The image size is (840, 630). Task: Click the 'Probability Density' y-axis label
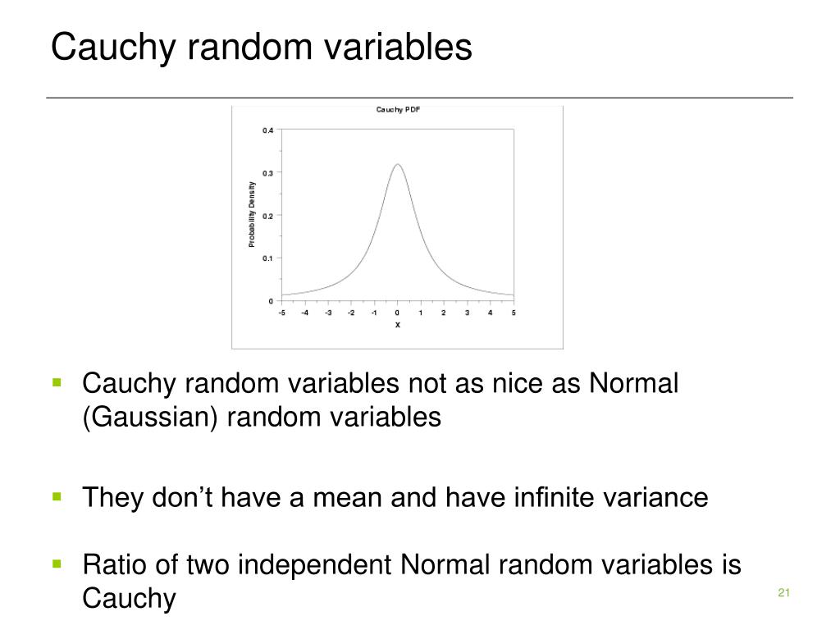click(252, 214)
